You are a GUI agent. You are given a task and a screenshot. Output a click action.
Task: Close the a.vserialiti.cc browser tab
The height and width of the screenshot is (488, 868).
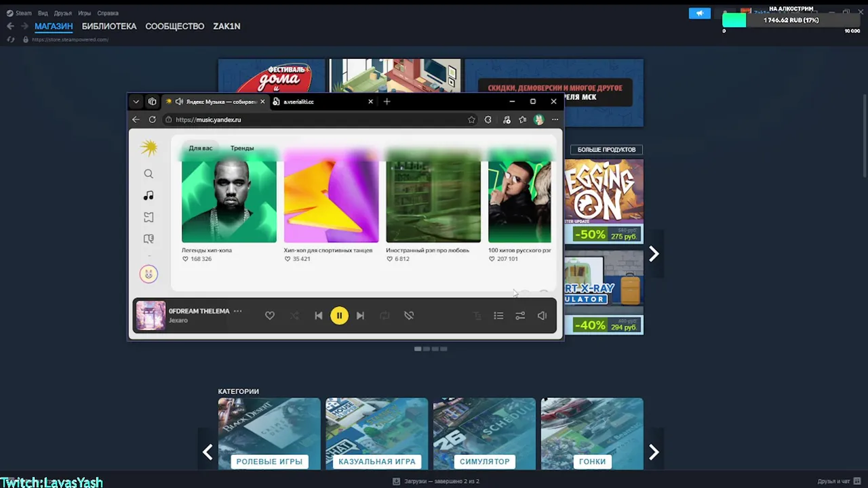[x=370, y=102]
